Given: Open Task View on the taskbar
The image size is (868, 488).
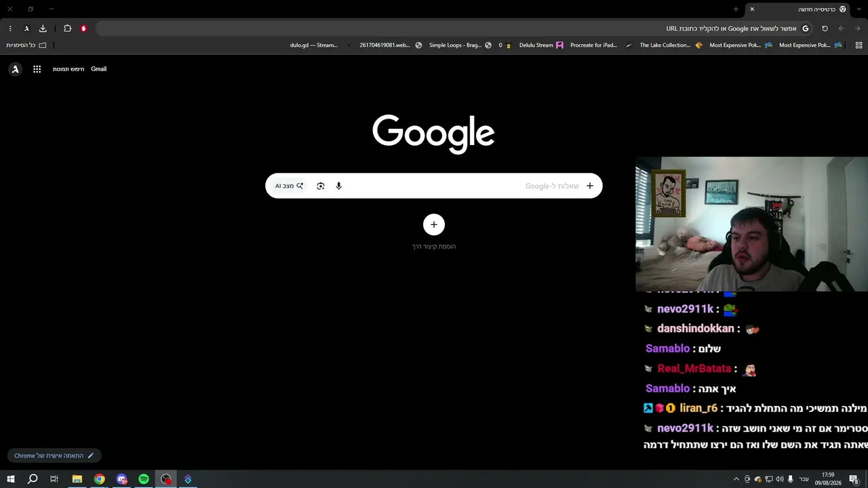Looking at the screenshot, I should pos(54,479).
